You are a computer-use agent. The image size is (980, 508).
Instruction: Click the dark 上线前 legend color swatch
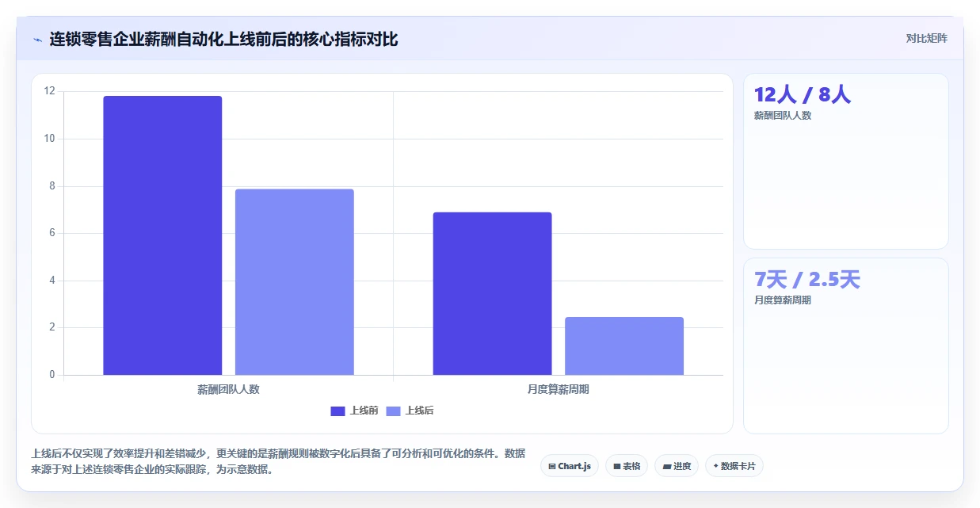(x=337, y=411)
